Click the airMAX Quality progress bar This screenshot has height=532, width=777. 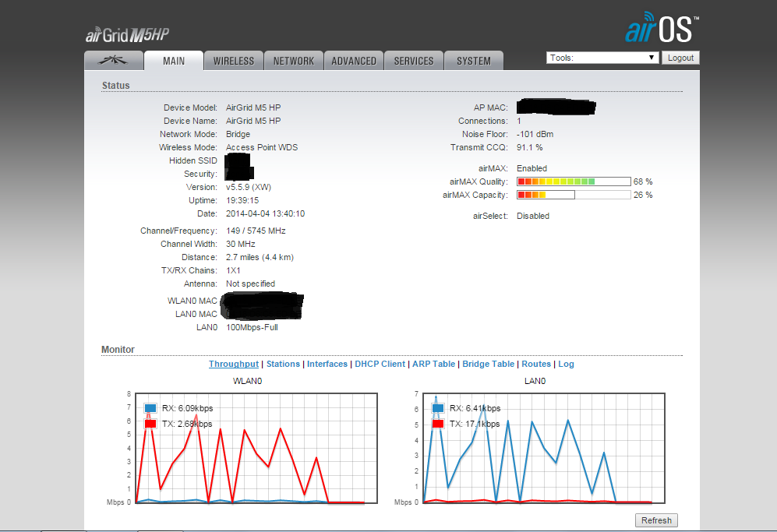coord(574,181)
